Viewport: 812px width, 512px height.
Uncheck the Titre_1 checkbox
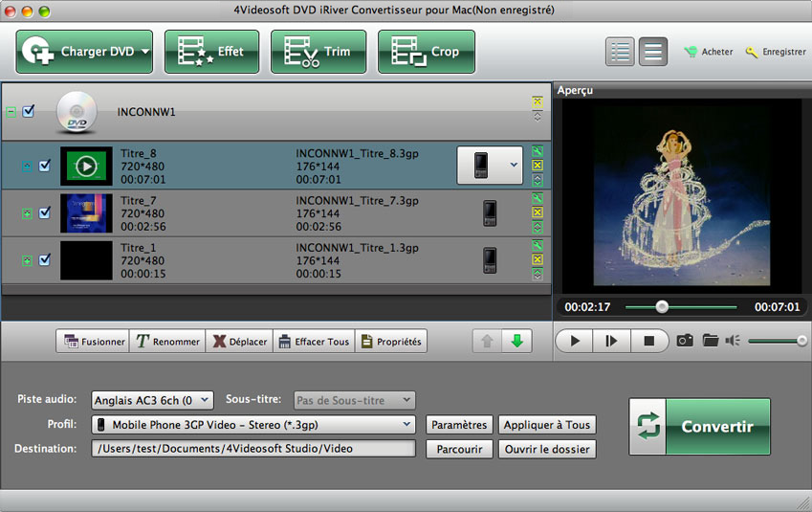pyautogui.click(x=45, y=259)
